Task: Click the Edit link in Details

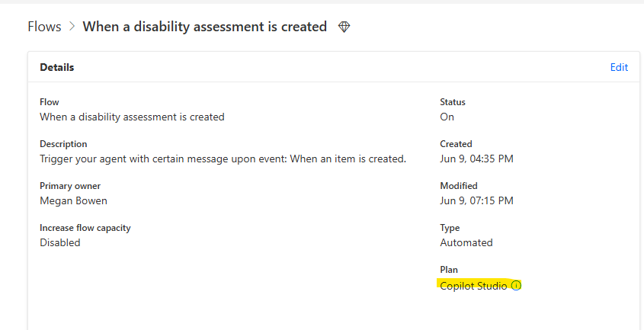Action: point(619,67)
